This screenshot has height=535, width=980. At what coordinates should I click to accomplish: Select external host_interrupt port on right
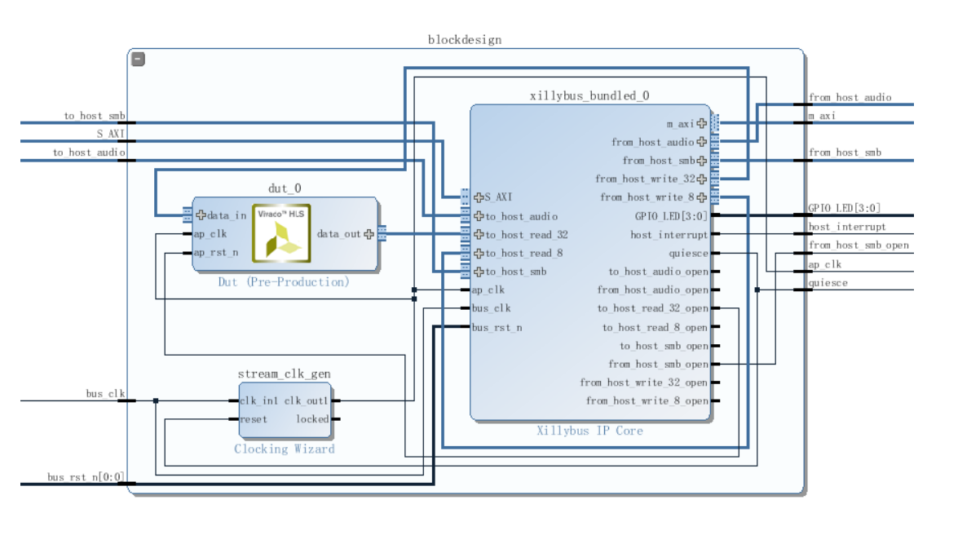click(x=847, y=227)
